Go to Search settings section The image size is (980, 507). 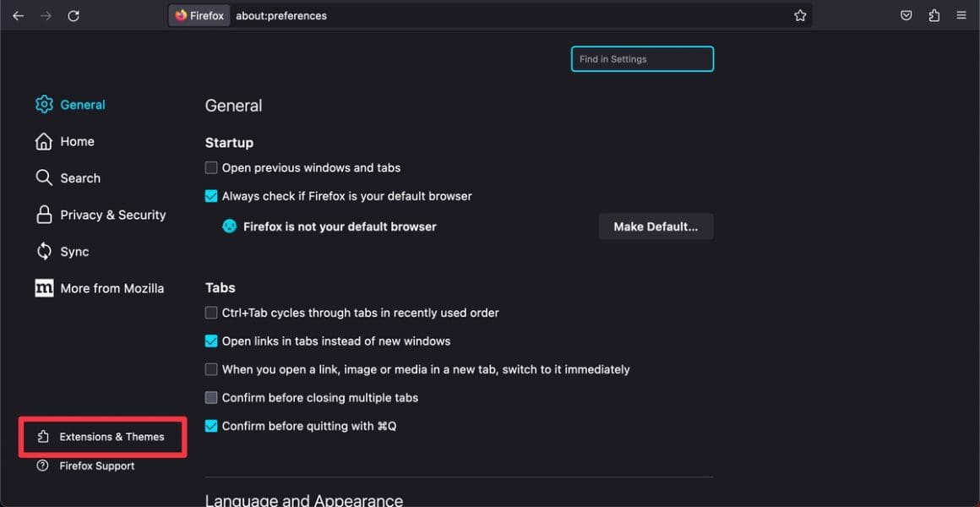click(x=80, y=178)
